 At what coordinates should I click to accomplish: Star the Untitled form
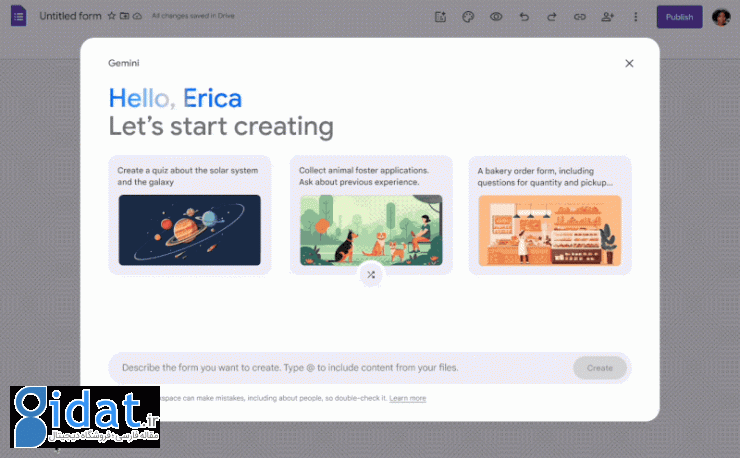point(111,16)
